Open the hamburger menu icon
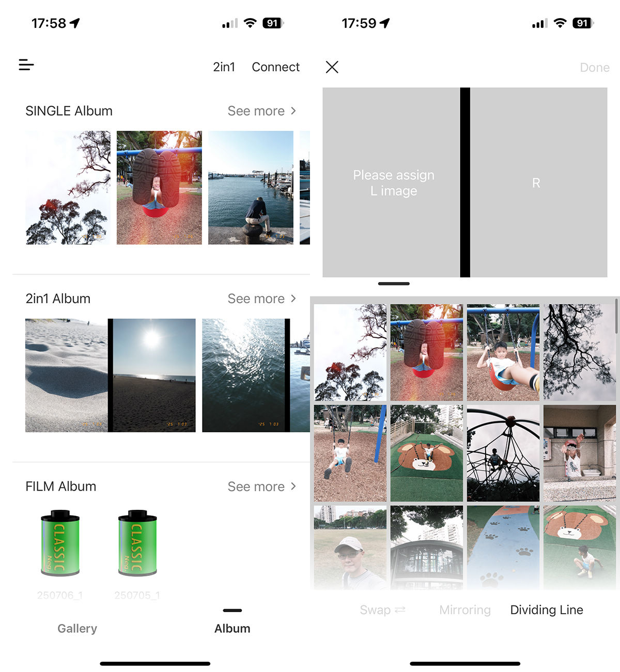The image size is (620, 672). (x=26, y=65)
